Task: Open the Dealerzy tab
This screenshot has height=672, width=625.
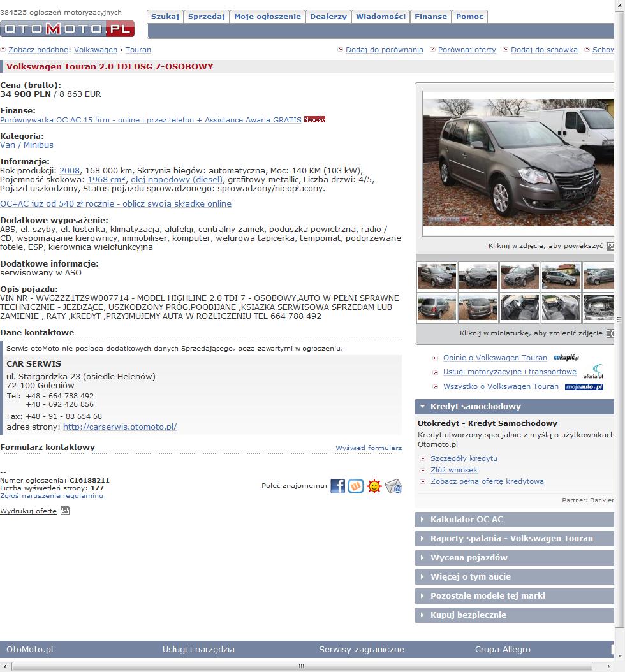Action: [328, 17]
